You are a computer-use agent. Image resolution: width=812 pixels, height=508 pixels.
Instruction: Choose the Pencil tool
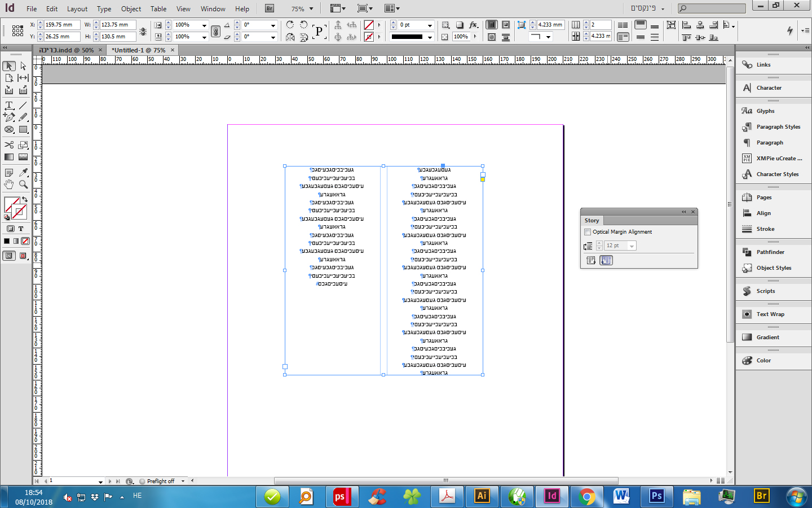pos(23,117)
